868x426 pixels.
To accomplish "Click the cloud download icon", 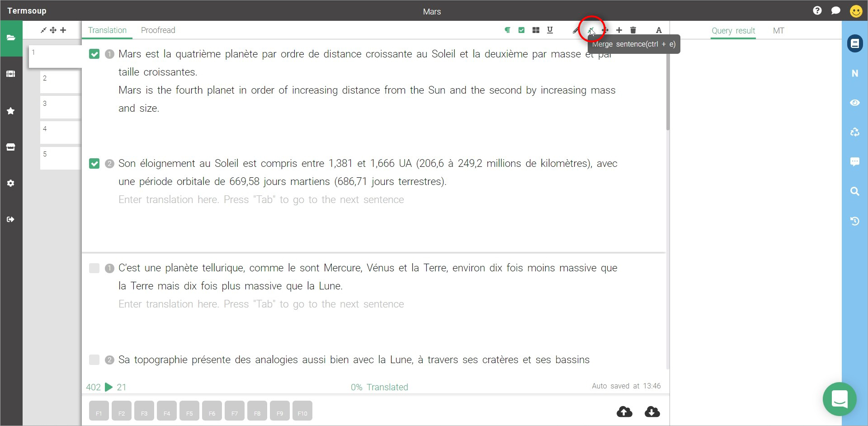I will (652, 412).
